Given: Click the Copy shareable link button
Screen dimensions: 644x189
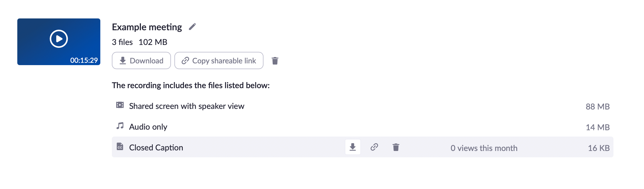Looking at the screenshot, I should 219,61.
